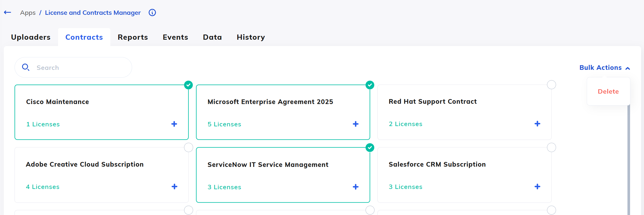The height and width of the screenshot is (215, 644).
Task: Choose Delete from the Bulk Actions menu
Action: [608, 92]
